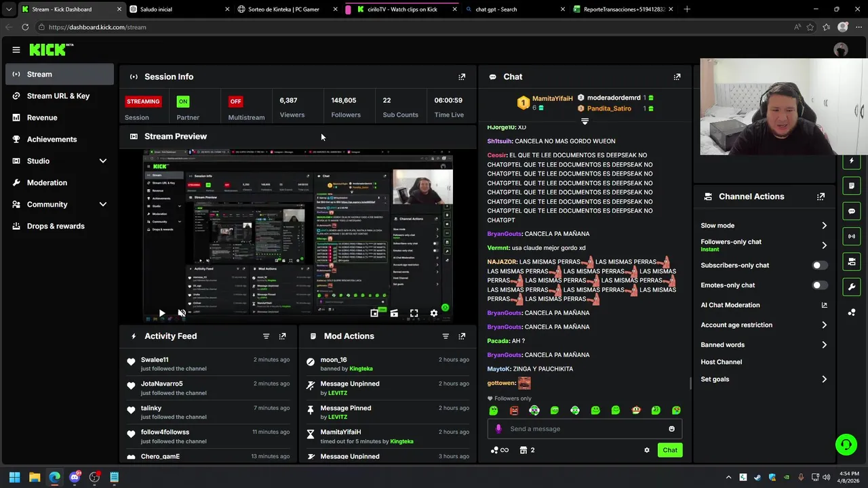Viewport: 868px width, 488px height.
Task: Click the Send a message input field
Action: [x=585, y=428]
